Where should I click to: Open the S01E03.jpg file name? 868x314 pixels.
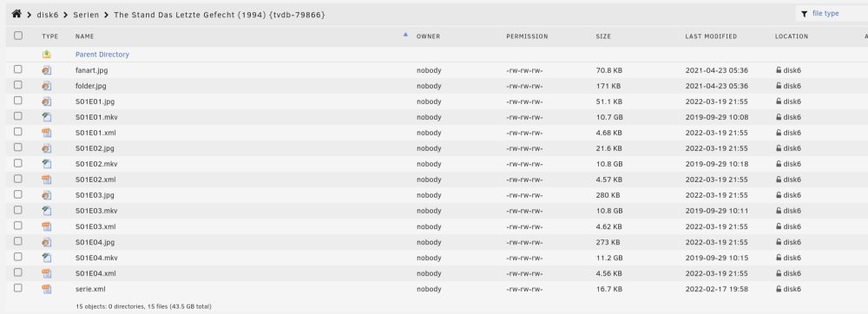[x=95, y=195]
